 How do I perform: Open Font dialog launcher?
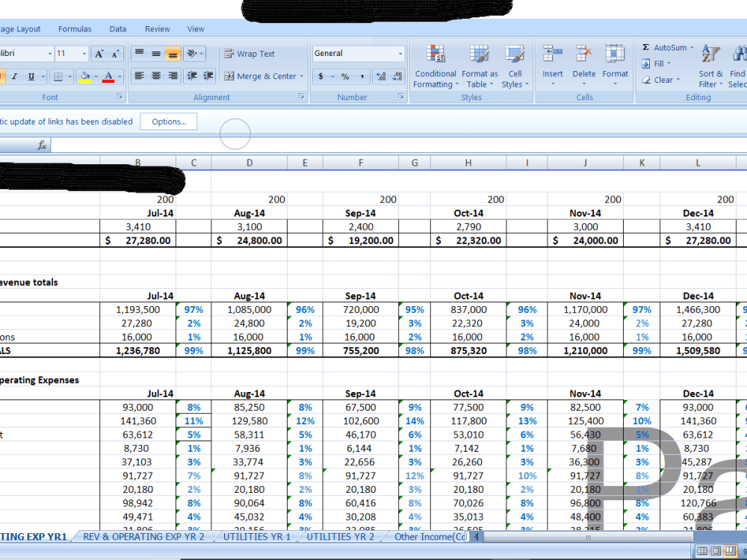pos(119,96)
